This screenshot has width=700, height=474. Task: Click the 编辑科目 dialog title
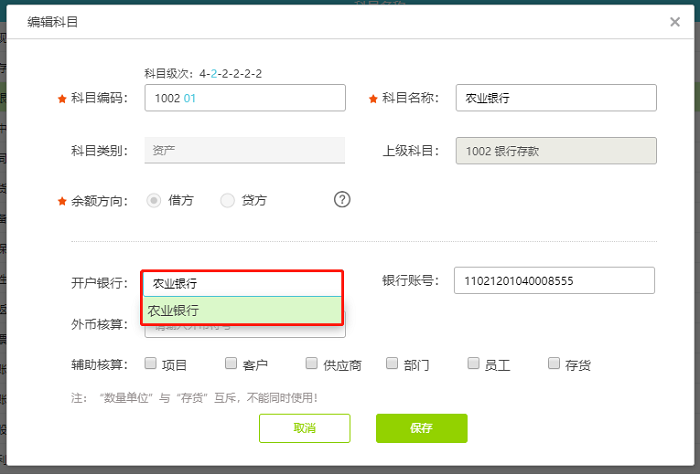53,22
